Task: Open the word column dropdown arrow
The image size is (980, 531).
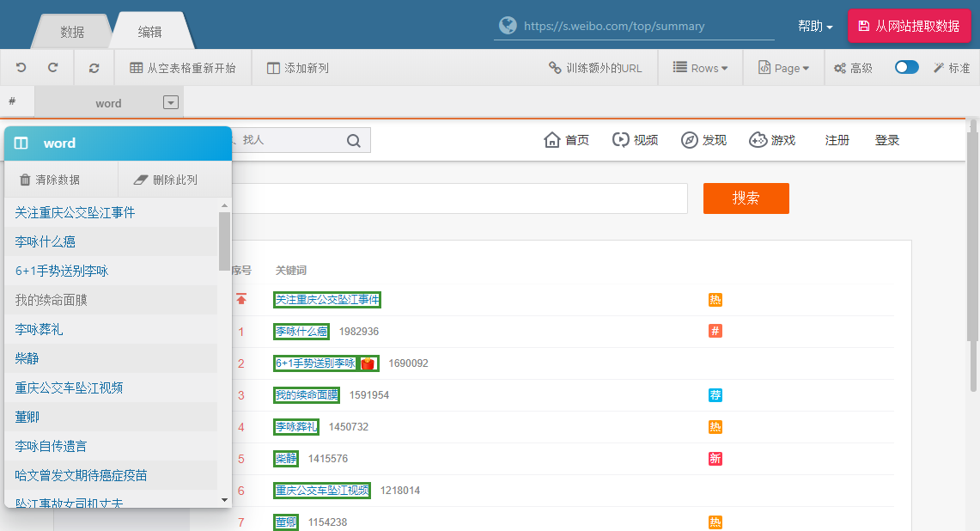Action: (171, 103)
